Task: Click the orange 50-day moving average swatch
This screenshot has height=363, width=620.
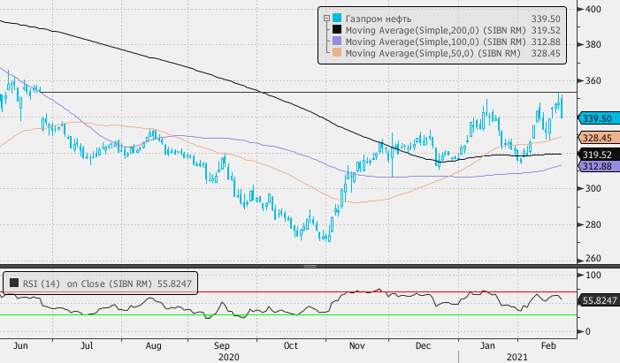Action: coord(337,53)
